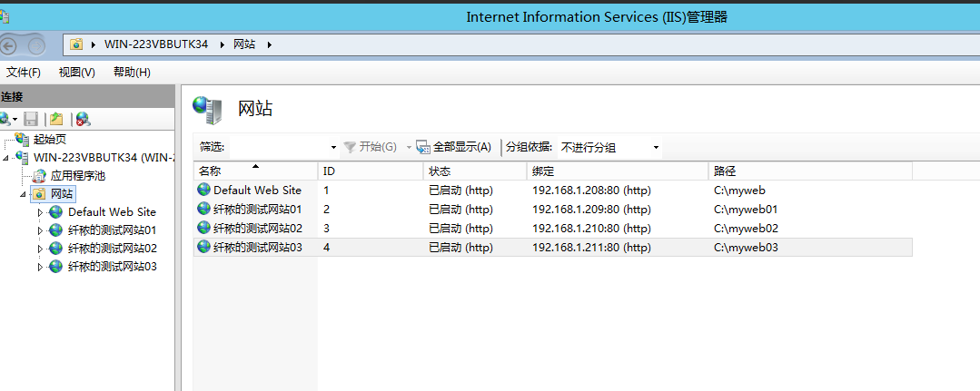Click globe icon in 纤秾的测试网站03 list row
Screen dimensions: 980x391
click(x=203, y=247)
